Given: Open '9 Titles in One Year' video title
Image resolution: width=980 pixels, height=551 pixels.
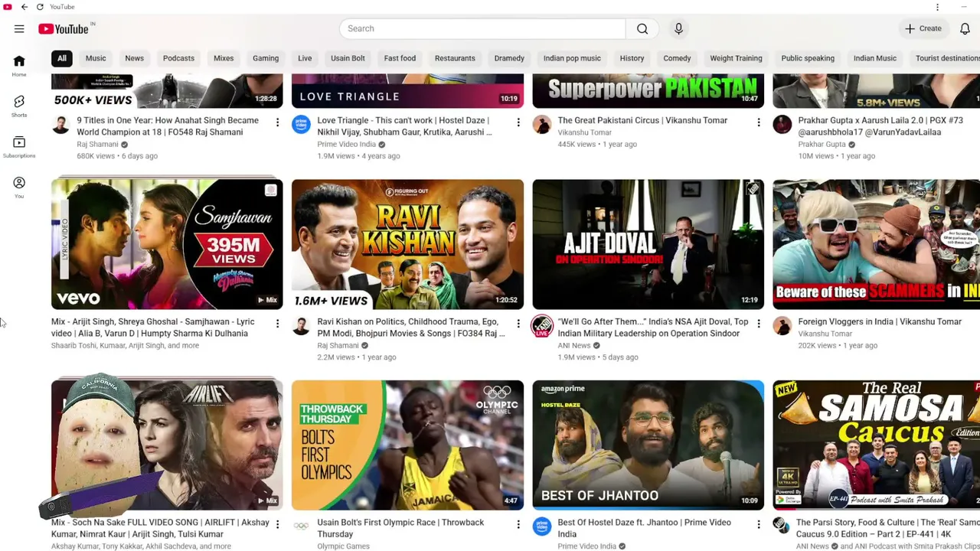Looking at the screenshot, I should point(168,126).
